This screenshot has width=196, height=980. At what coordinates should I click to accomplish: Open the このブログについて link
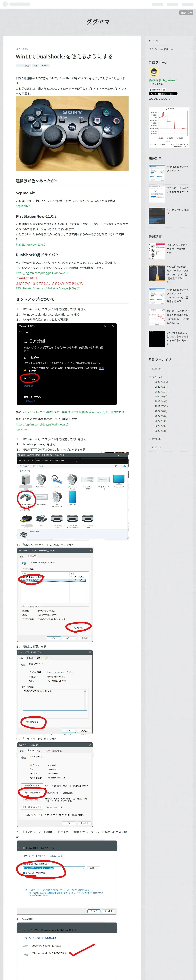159,98
